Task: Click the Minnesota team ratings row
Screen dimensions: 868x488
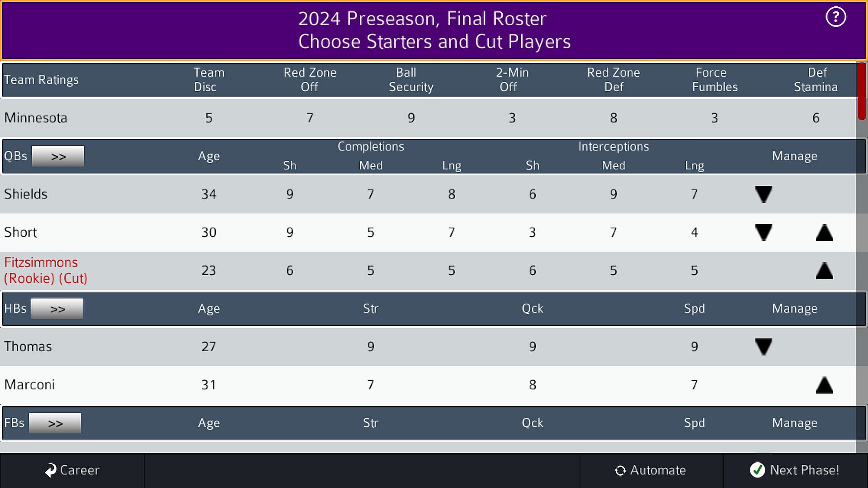Action: [36, 118]
